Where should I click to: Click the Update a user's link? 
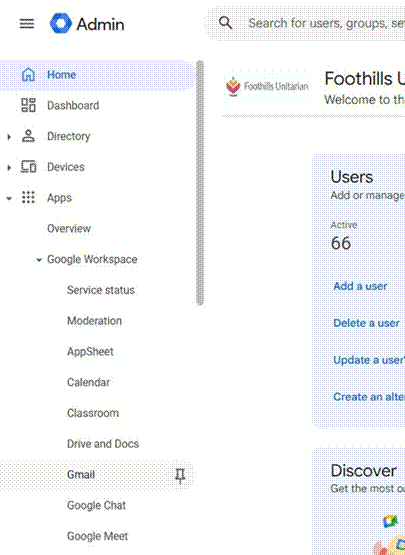pos(369,360)
